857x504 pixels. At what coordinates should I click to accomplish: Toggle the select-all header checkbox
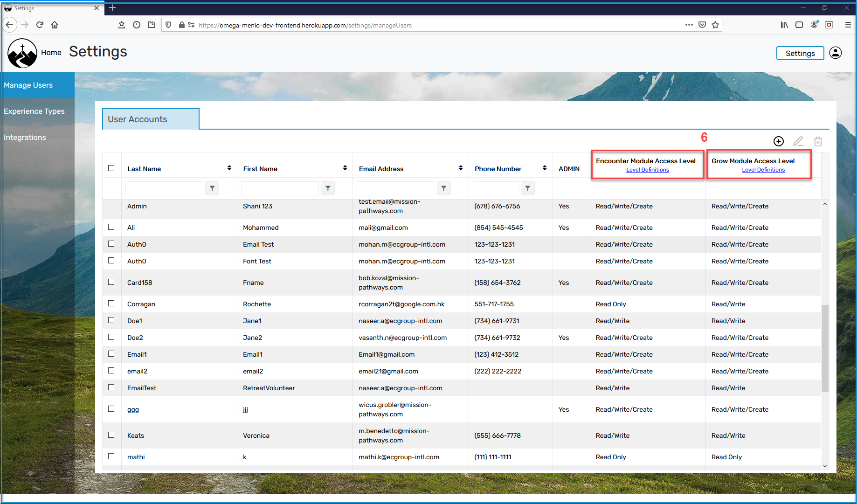tap(111, 168)
